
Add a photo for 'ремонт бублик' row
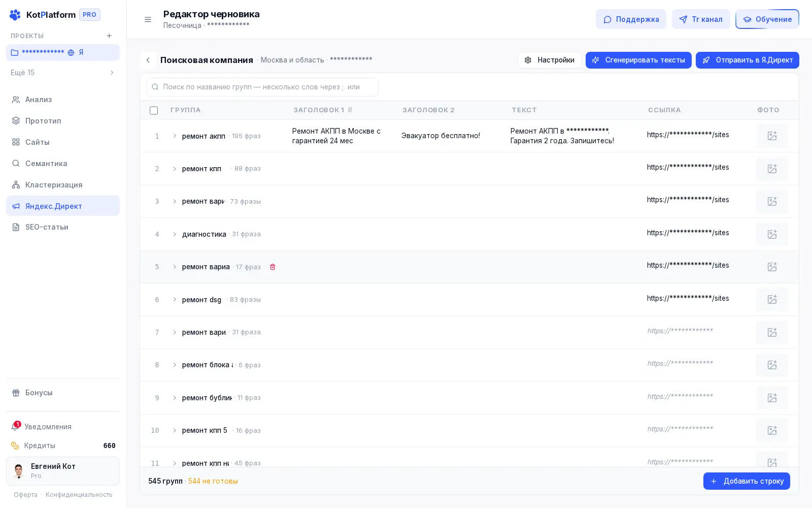[772, 398]
